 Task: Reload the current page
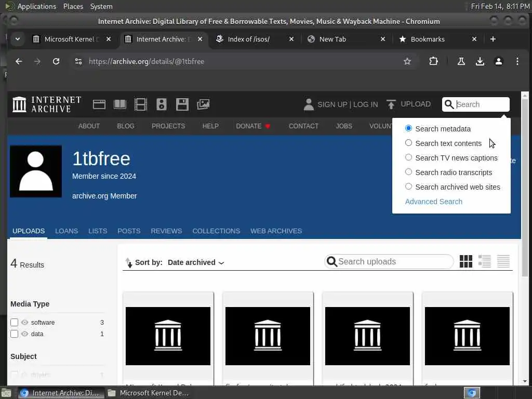tap(56, 61)
